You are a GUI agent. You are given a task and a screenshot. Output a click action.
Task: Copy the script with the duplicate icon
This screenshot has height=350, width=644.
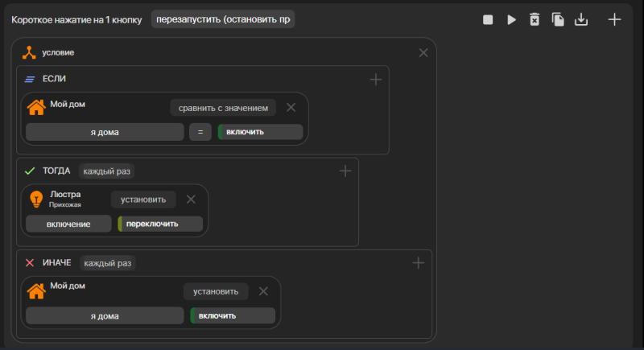558,19
